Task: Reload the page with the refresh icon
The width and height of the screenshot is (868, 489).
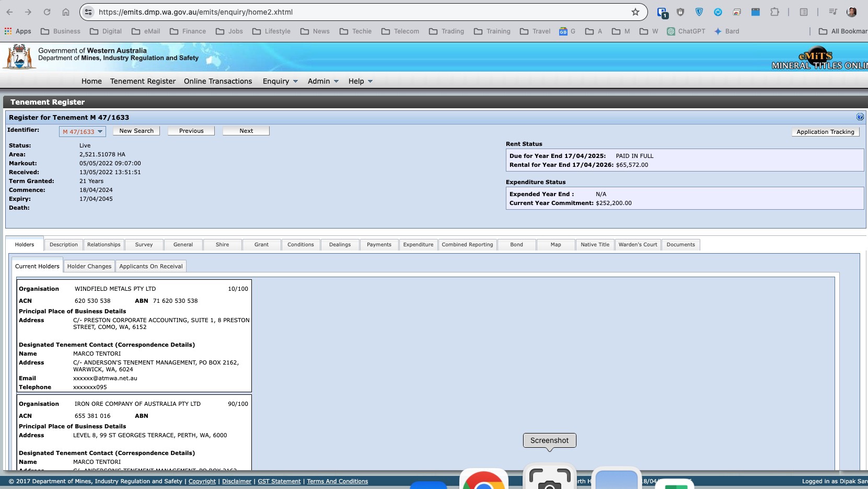Action: tap(47, 12)
